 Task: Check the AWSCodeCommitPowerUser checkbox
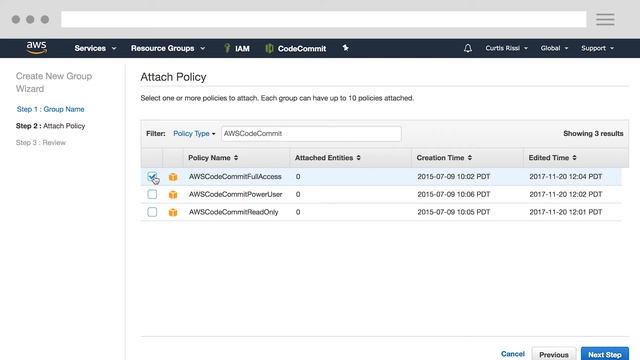[x=152, y=194]
